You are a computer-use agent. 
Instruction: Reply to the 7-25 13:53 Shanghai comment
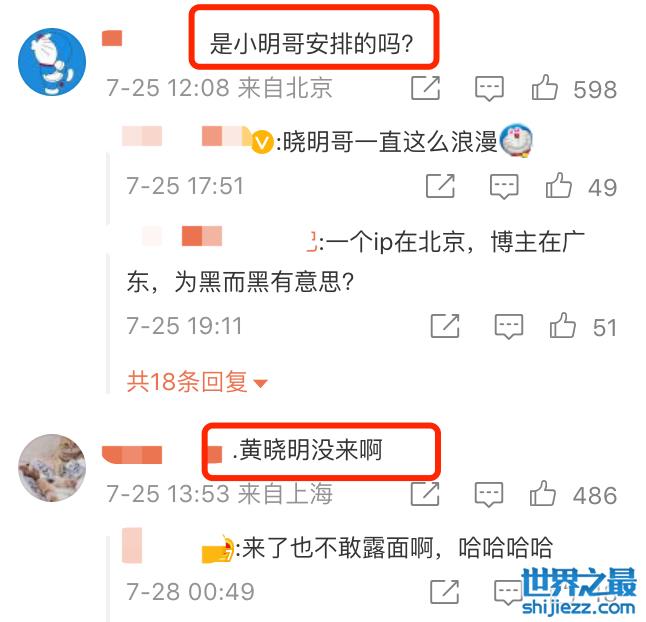pos(489,494)
